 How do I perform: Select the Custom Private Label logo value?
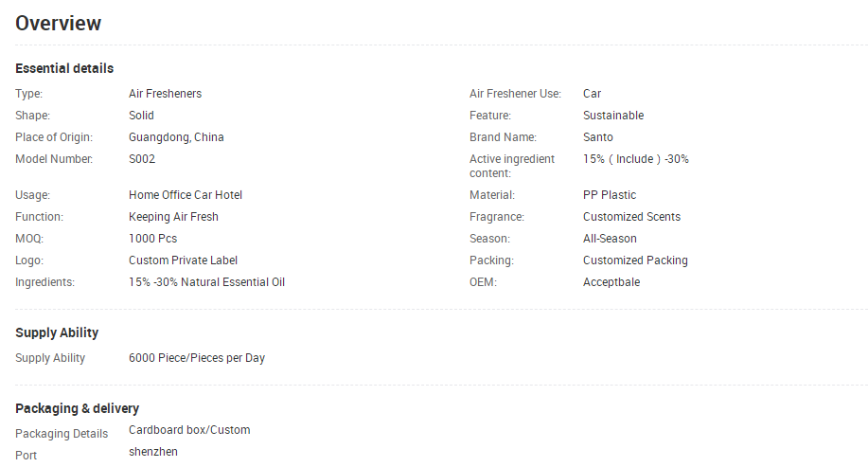[183, 260]
